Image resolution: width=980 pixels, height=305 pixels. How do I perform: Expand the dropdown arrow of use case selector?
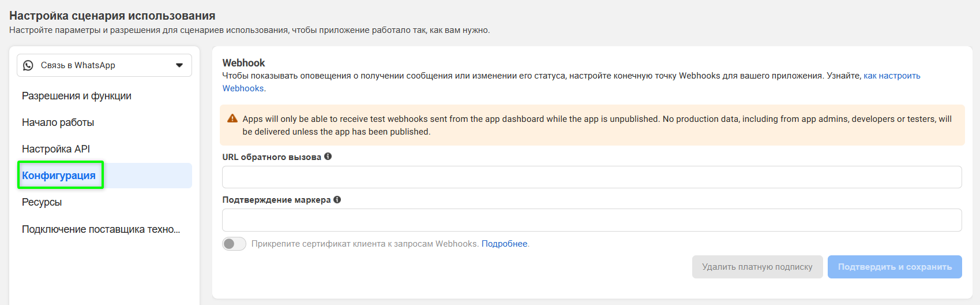(x=179, y=65)
